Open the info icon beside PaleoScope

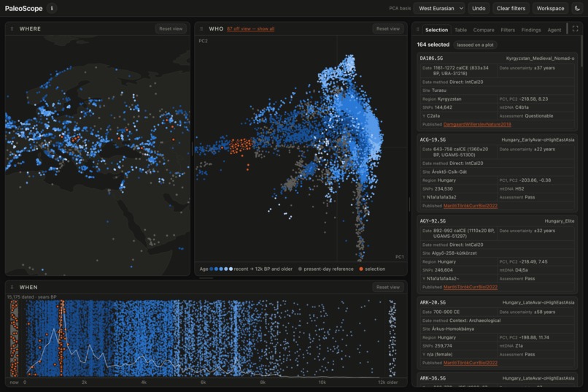point(52,8)
